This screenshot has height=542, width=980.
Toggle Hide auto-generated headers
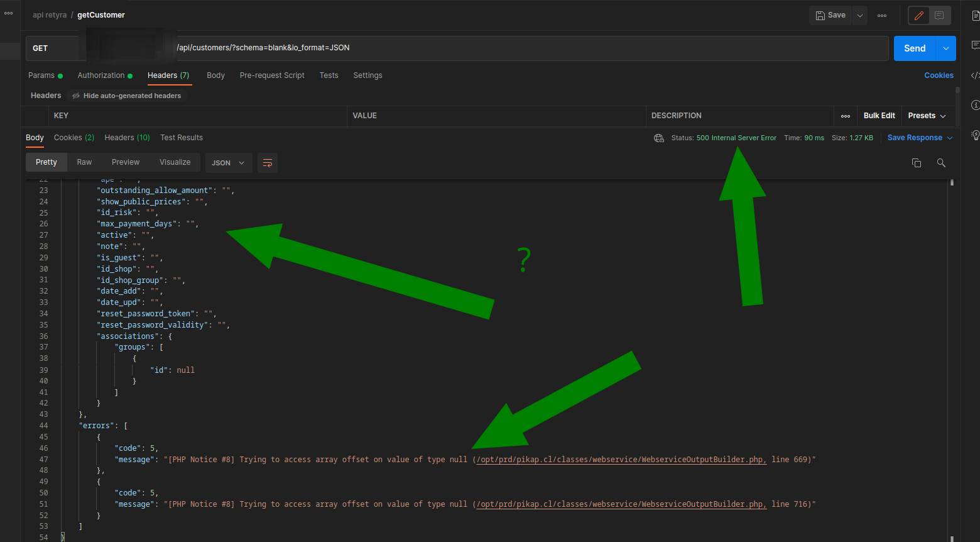(x=128, y=95)
